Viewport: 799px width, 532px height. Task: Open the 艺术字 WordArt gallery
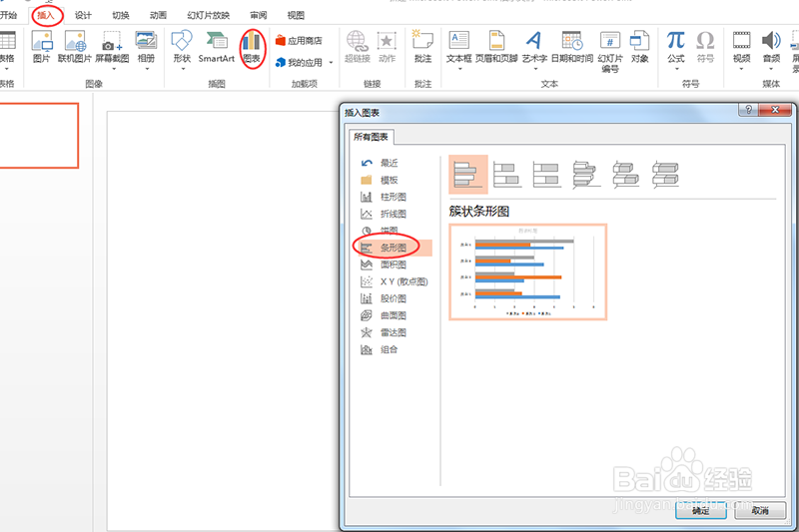(x=534, y=47)
